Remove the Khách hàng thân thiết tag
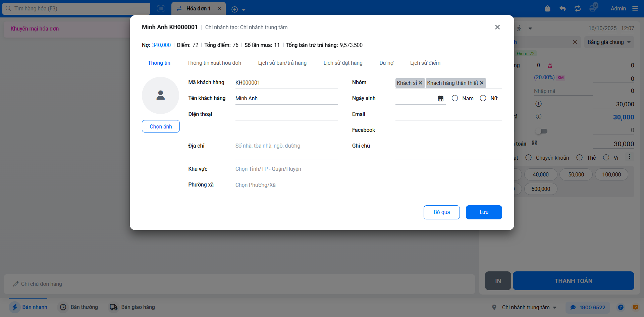This screenshot has height=317, width=644. coord(482,83)
